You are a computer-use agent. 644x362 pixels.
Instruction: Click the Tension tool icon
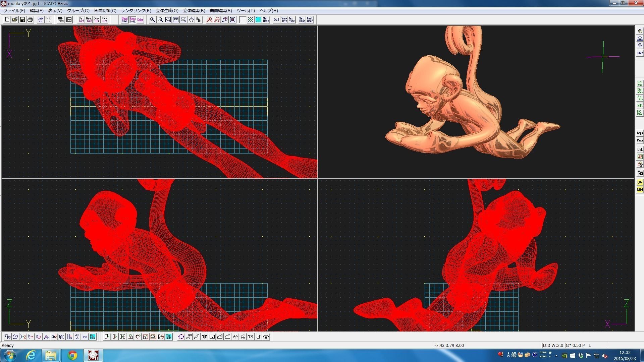pos(169,337)
